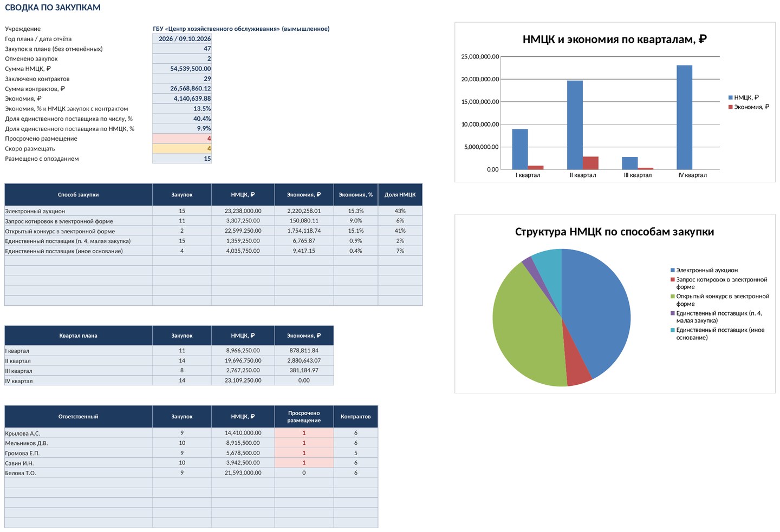This screenshot has width=780, height=532.
Task: Click the name "Крылова А.С."
Action: pos(23,434)
